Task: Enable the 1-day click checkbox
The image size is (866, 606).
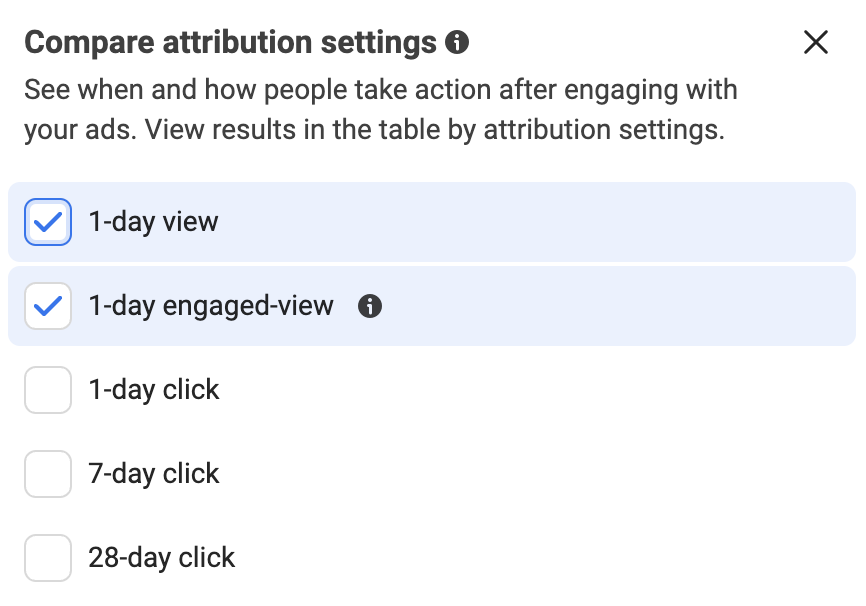Action: (x=48, y=390)
